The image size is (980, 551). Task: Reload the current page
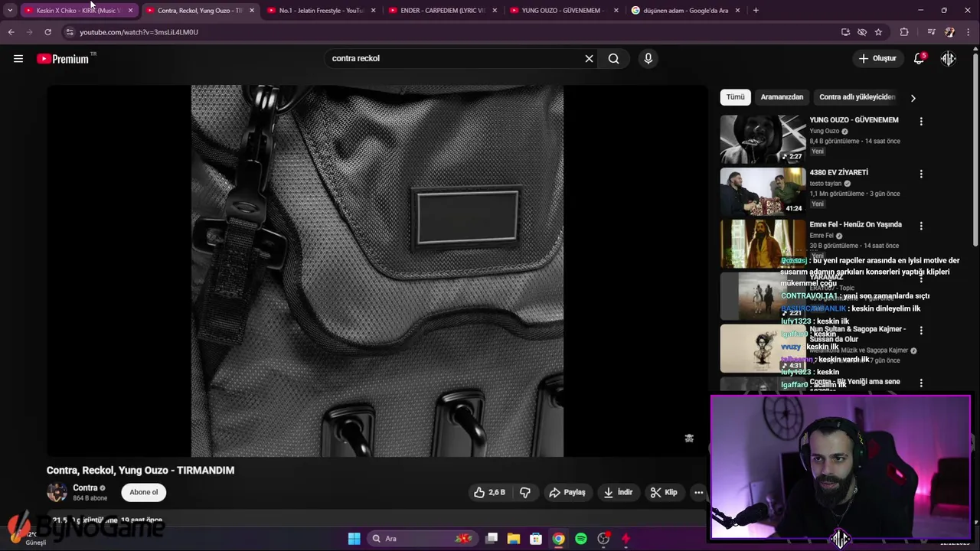coord(47,32)
